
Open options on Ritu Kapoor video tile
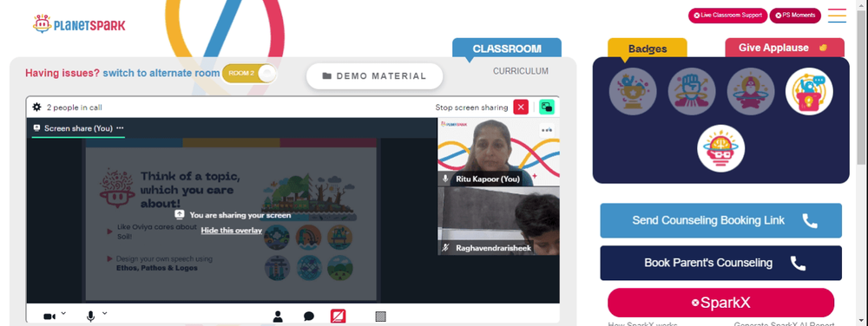point(547,130)
